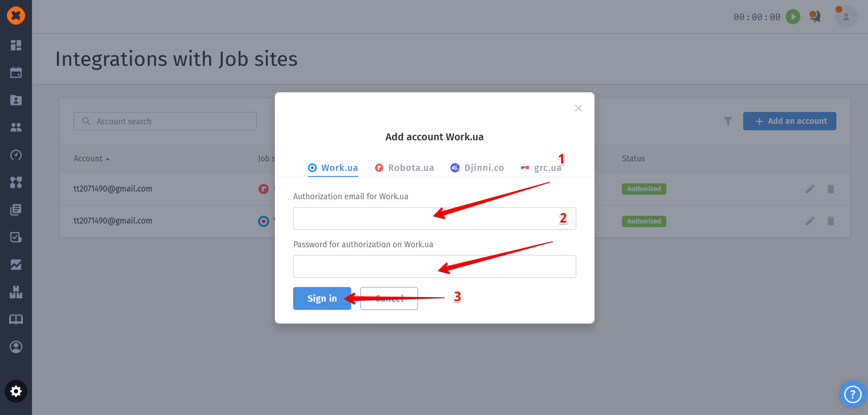Open the help question mark button
The height and width of the screenshot is (415, 868).
[x=853, y=394]
